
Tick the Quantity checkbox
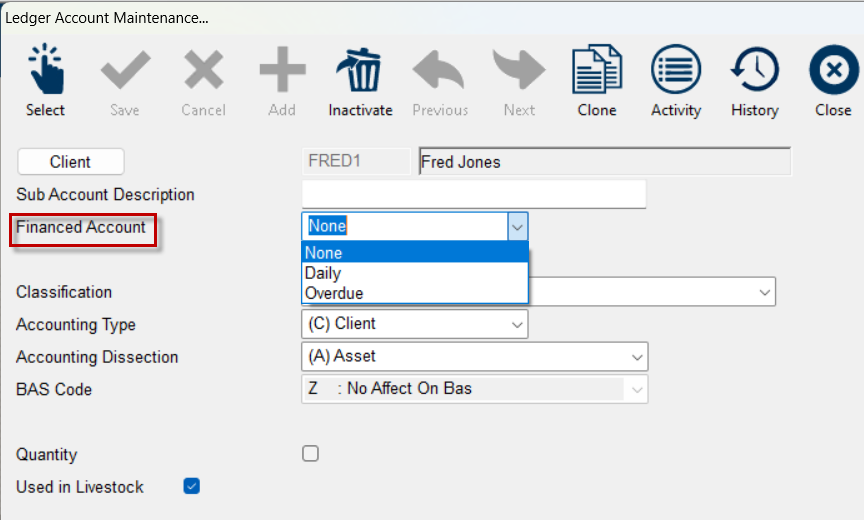click(x=310, y=453)
